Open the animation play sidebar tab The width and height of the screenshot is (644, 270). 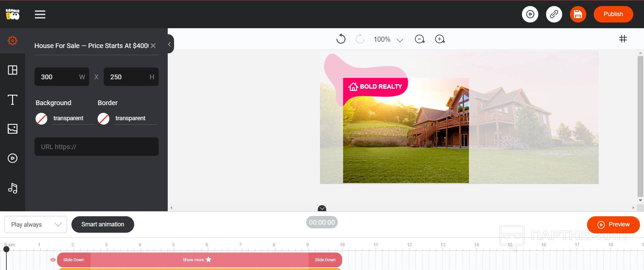pyautogui.click(x=13, y=158)
